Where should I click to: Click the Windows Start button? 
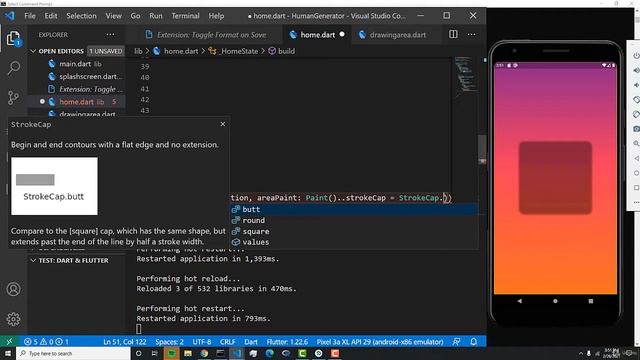(8, 353)
